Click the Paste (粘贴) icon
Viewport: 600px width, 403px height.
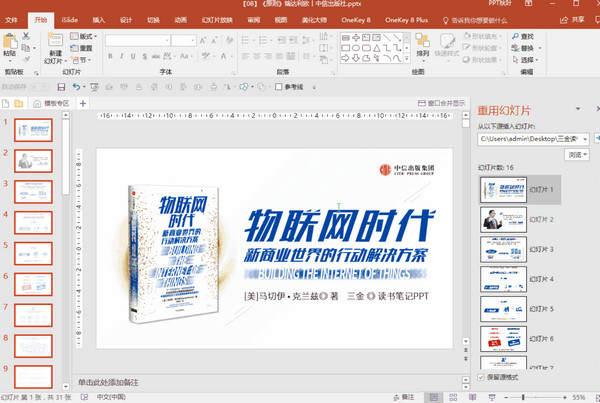click(x=10, y=41)
